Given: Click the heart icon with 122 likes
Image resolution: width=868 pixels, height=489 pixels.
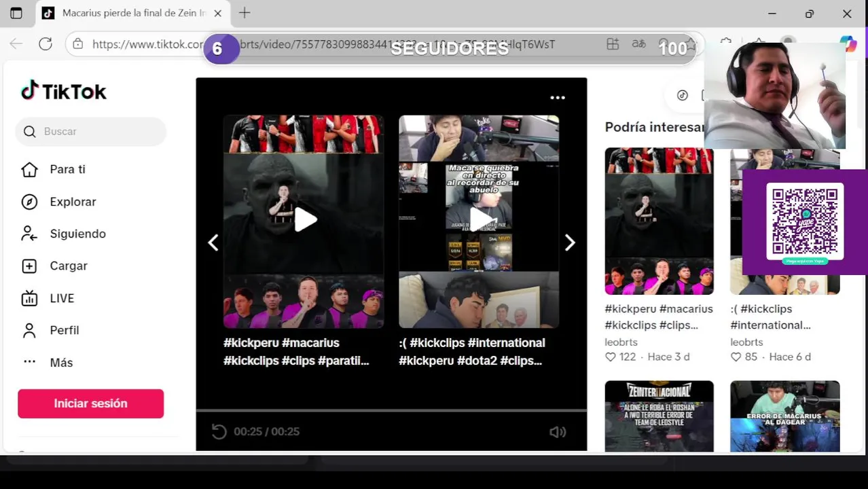Looking at the screenshot, I should pyautogui.click(x=610, y=357).
